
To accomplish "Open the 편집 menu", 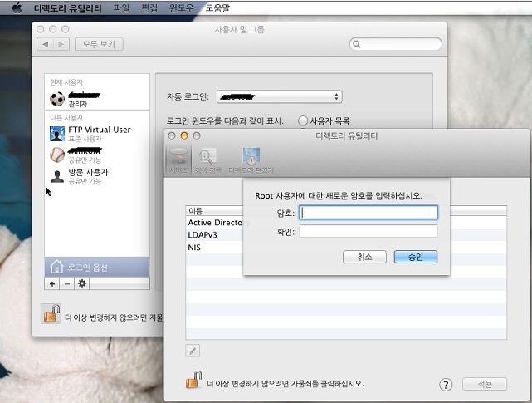I will pos(149,7).
